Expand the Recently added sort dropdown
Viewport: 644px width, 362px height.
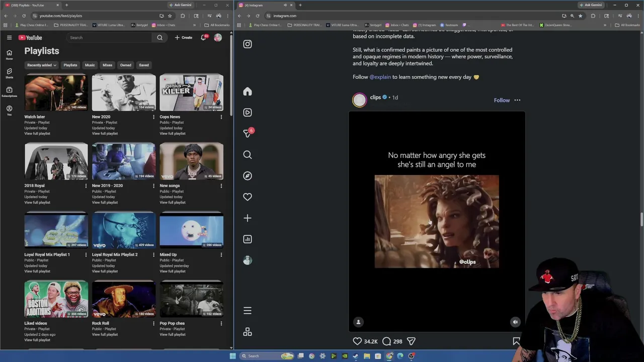coord(42,65)
